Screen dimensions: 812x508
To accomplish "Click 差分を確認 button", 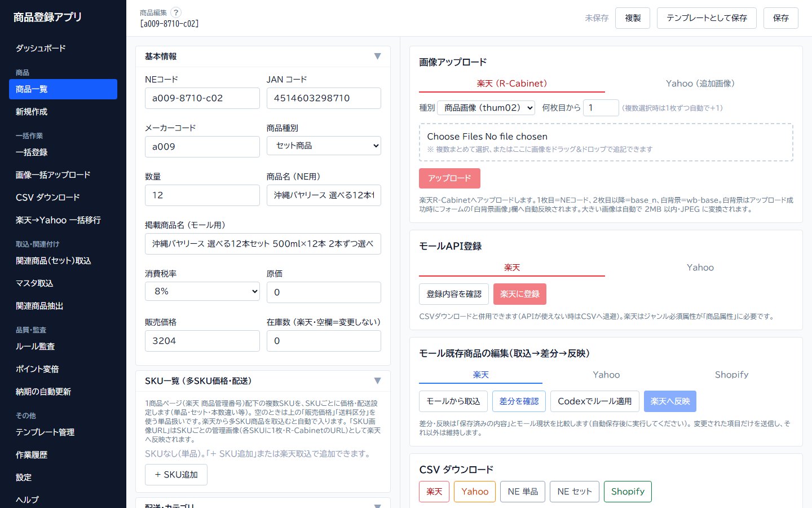I will pos(519,401).
